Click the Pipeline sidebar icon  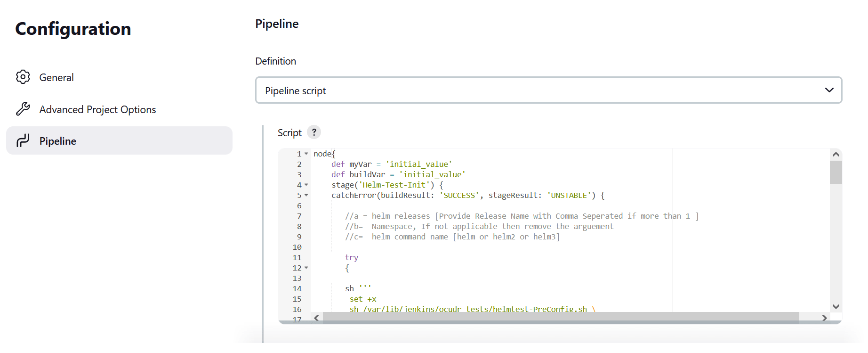click(x=23, y=140)
